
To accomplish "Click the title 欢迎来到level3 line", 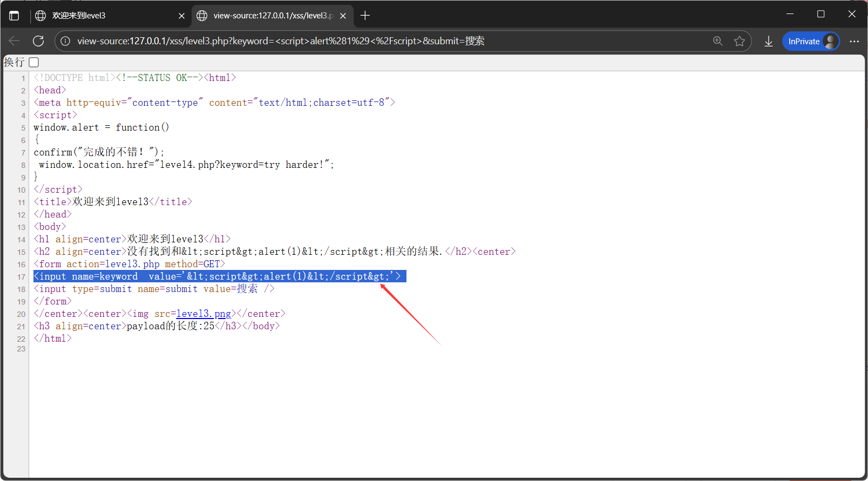I will [113, 202].
